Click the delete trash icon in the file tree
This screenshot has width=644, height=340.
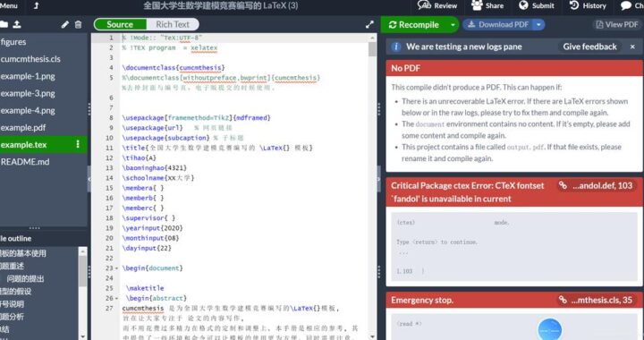point(78,25)
